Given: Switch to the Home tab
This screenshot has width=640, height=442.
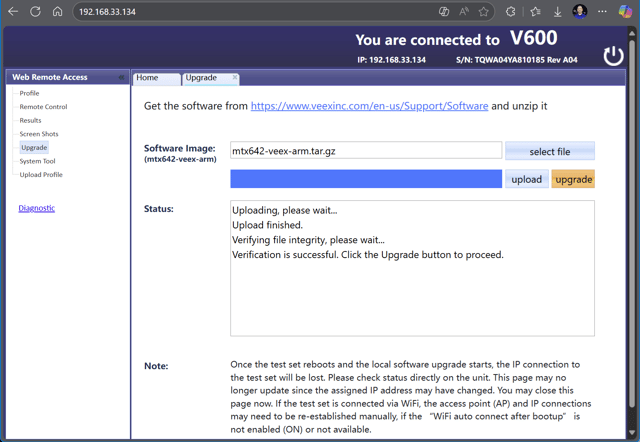Looking at the screenshot, I should click(x=156, y=78).
